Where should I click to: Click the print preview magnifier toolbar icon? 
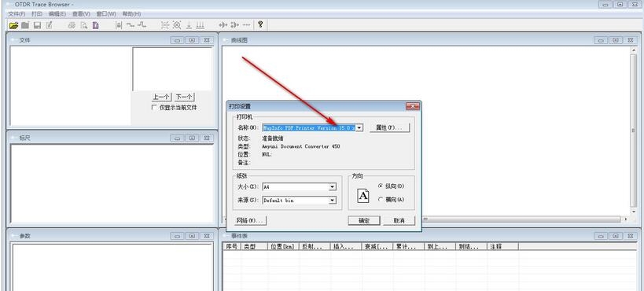point(84,25)
